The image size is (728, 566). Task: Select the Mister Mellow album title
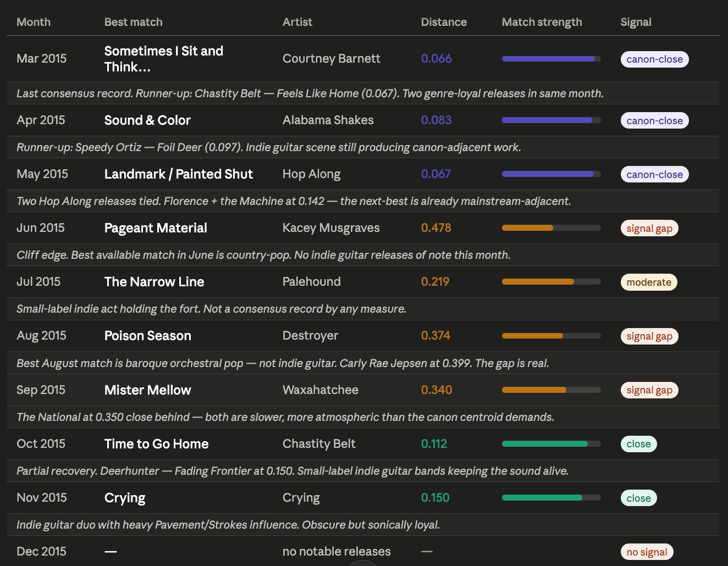click(x=147, y=390)
